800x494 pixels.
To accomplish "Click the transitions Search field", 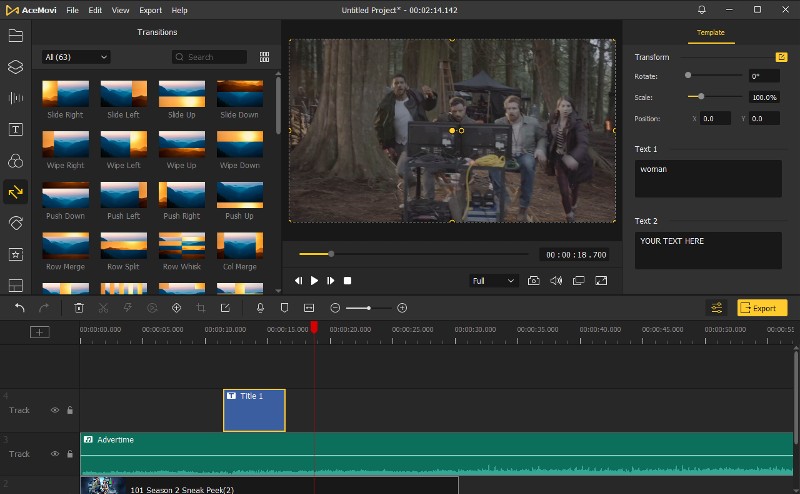I will (x=209, y=57).
